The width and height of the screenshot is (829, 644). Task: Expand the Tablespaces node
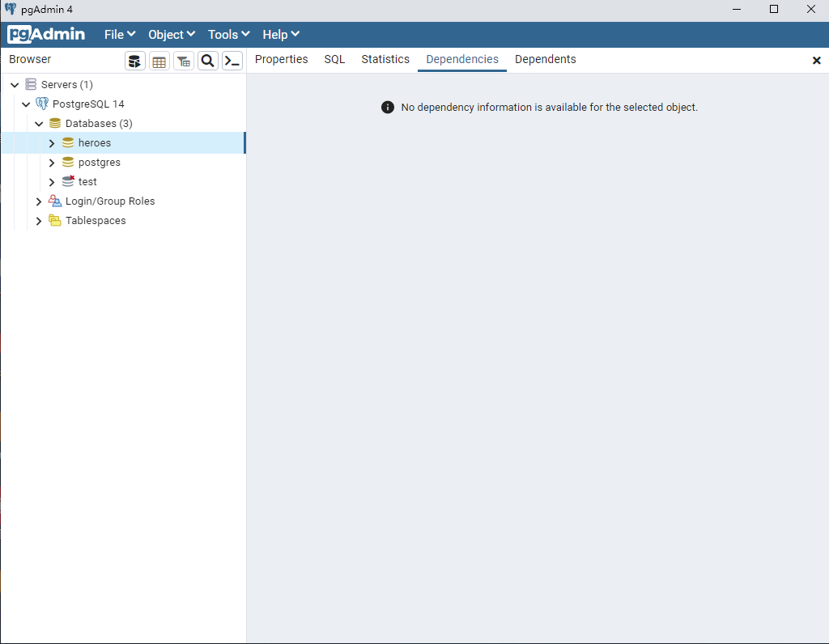point(38,220)
